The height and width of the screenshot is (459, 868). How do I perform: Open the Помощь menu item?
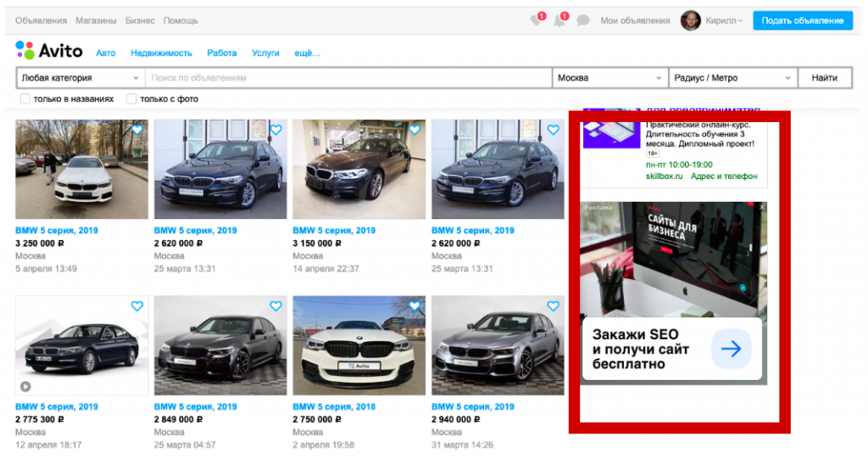pyautogui.click(x=181, y=20)
